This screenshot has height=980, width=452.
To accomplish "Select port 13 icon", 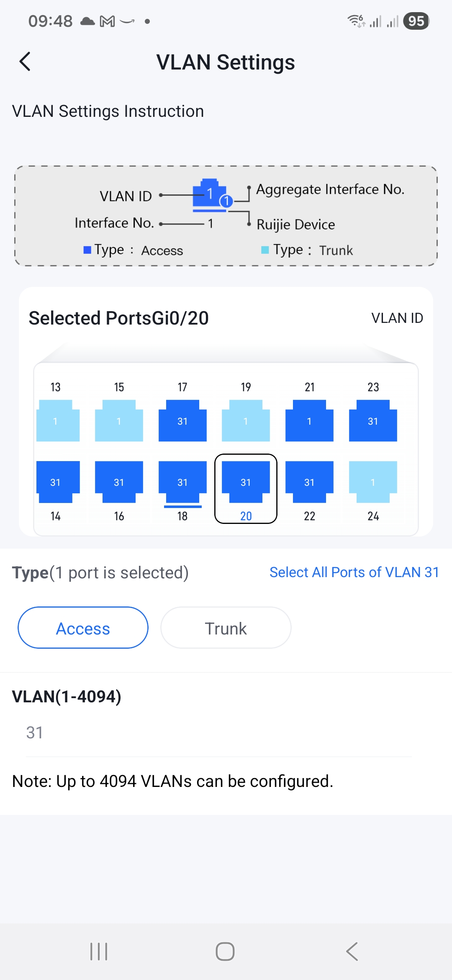I will coord(57,420).
